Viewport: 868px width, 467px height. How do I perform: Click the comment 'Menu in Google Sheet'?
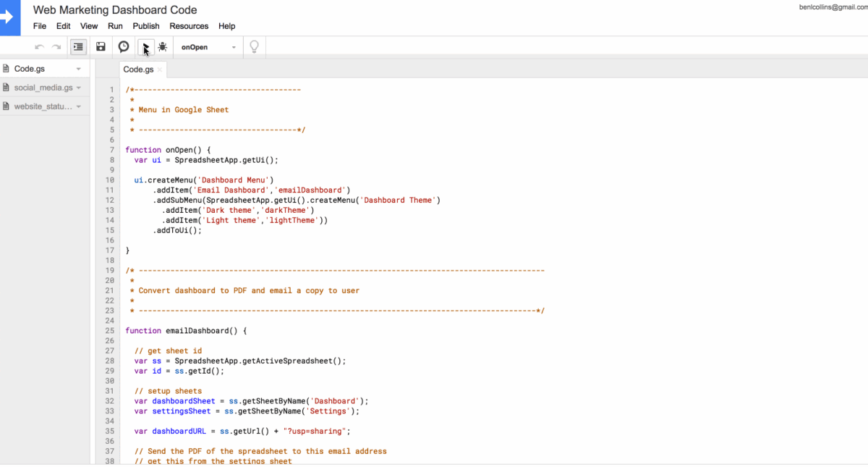tap(183, 110)
